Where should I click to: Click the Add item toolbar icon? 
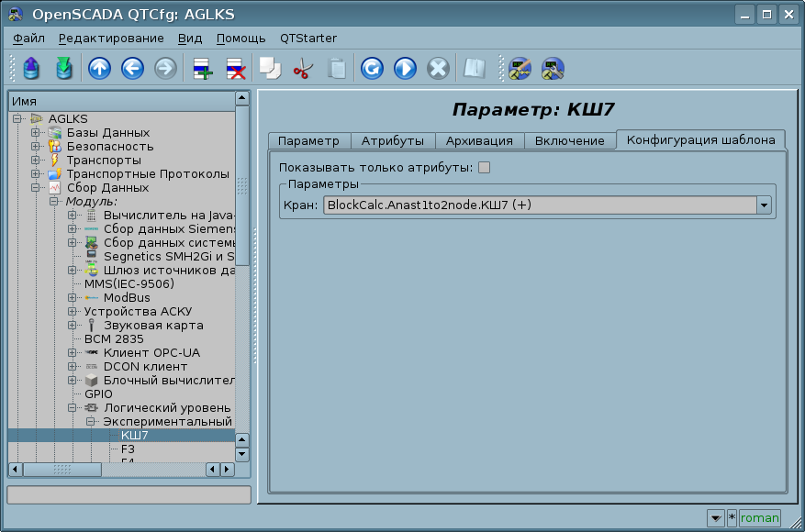pyautogui.click(x=202, y=69)
